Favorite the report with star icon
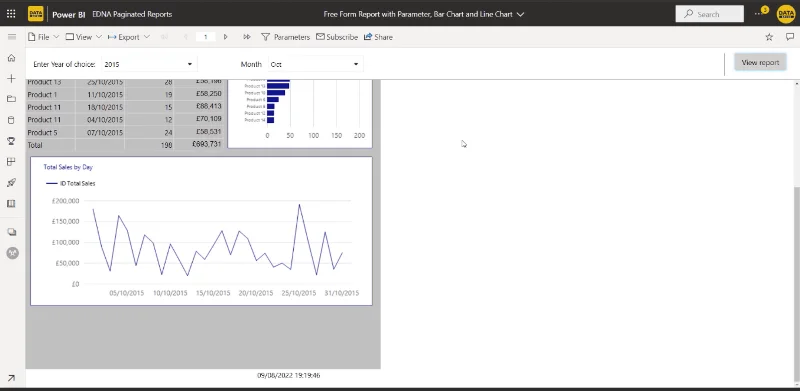This screenshot has width=800, height=391. 769,37
